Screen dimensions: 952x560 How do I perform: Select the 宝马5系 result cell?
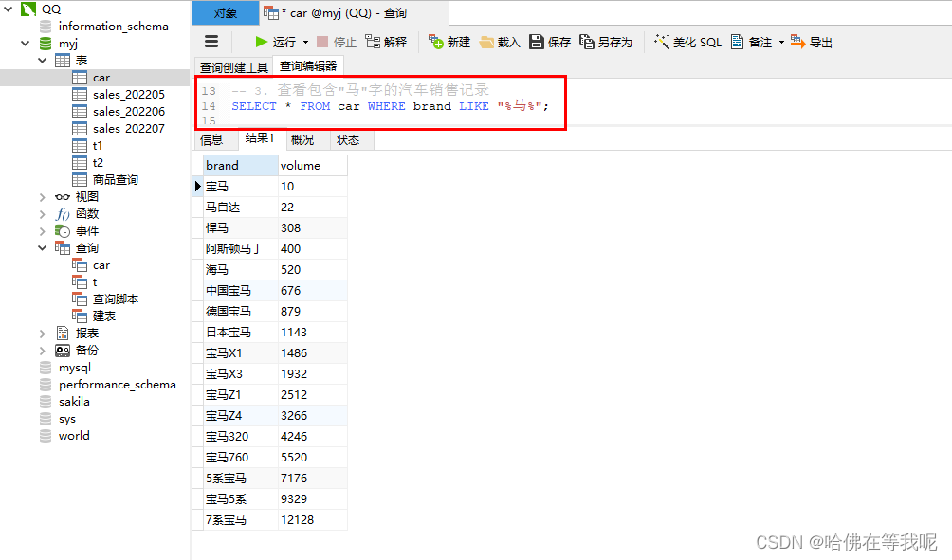tap(241, 498)
